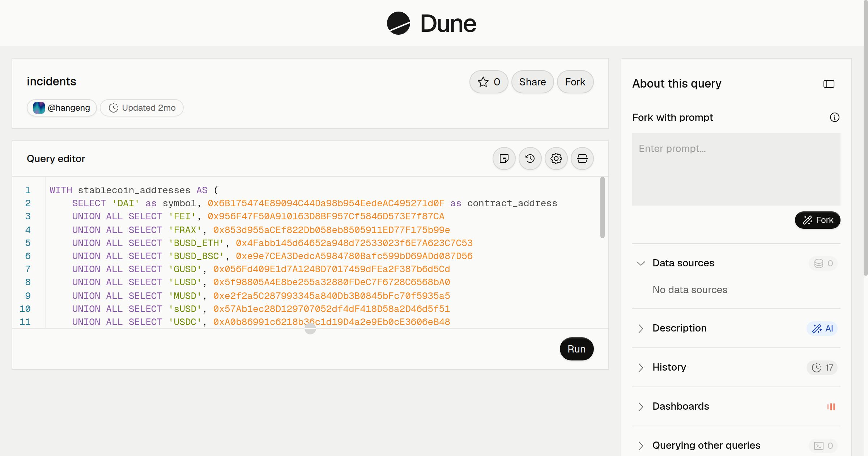The width and height of the screenshot is (868, 456).
Task: Click the clock icon beside Updated 2mo
Action: point(114,108)
